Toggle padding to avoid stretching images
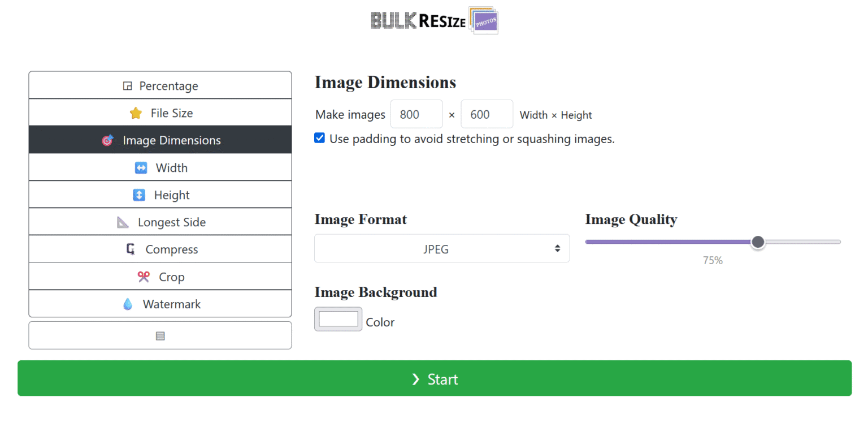Image resolution: width=868 pixels, height=427 pixels. [320, 137]
